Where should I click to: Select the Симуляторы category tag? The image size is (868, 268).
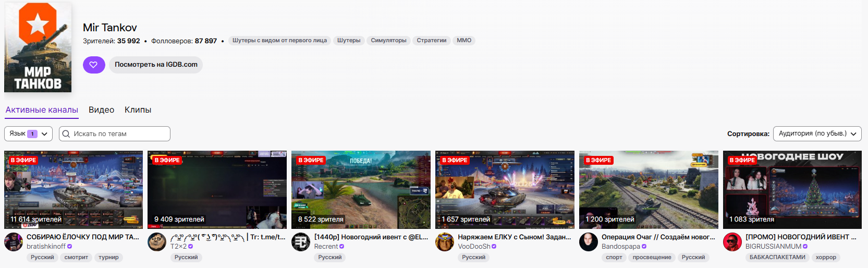tap(388, 40)
